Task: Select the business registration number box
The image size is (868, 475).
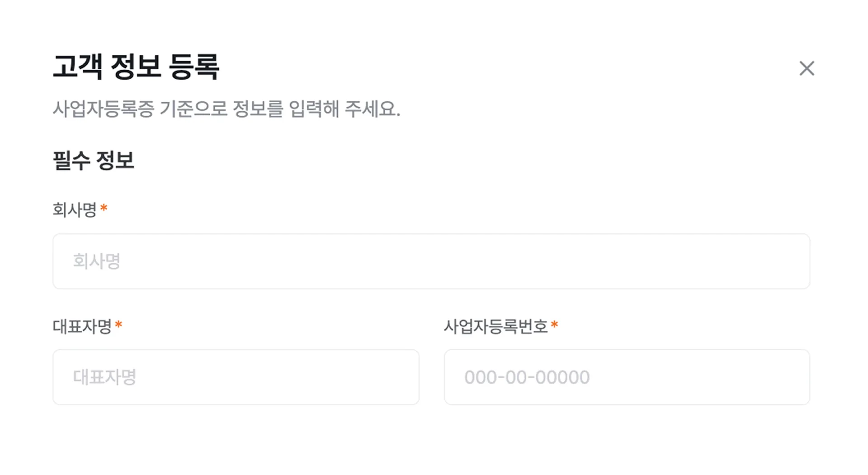Action: 627,377
